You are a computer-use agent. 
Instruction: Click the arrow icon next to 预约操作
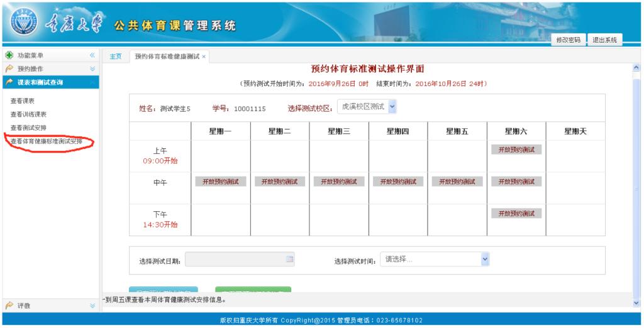coord(9,69)
